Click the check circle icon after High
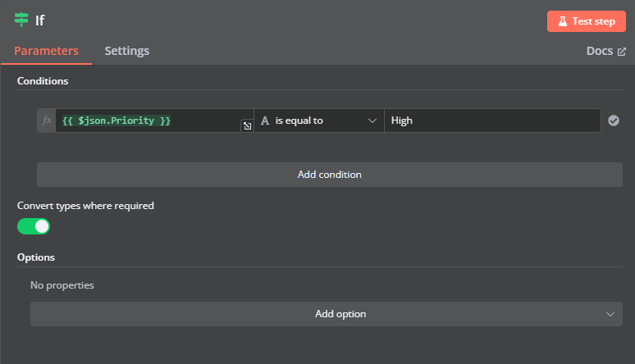This screenshot has height=364, width=635. (613, 121)
